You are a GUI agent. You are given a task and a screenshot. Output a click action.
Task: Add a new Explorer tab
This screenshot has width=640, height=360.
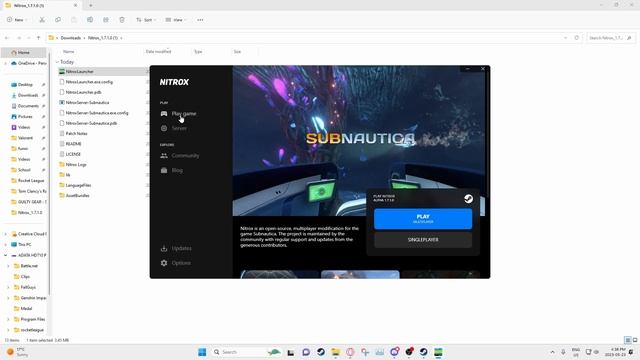(91, 5)
